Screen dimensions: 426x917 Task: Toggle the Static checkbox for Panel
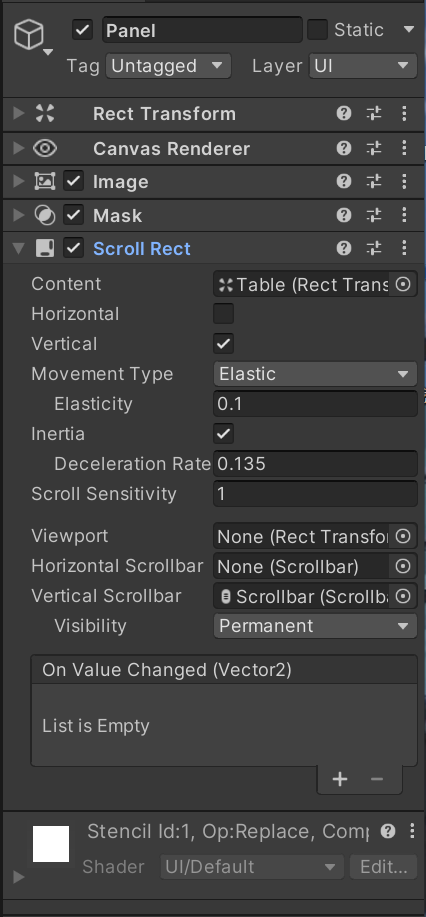pos(317,30)
